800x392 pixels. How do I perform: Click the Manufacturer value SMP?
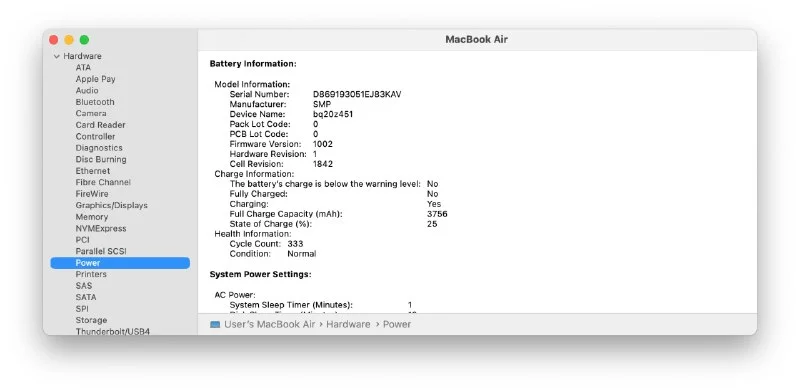click(x=322, y=104)
